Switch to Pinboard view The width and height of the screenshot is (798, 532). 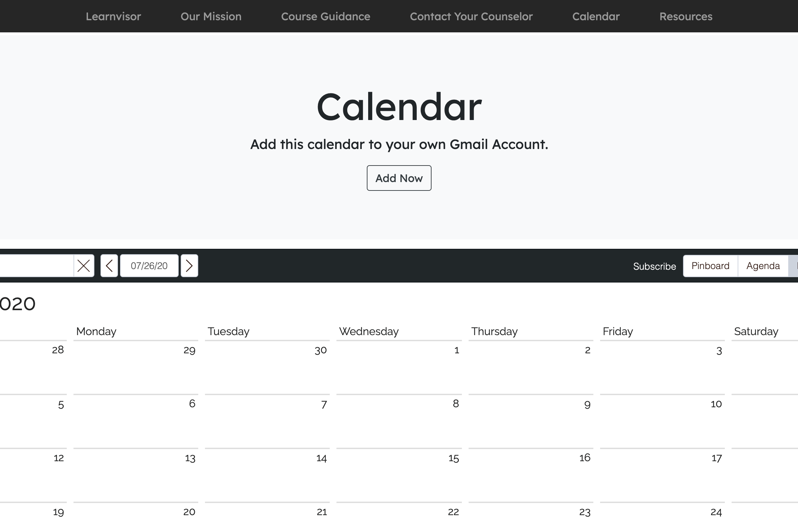pos(710,266)
